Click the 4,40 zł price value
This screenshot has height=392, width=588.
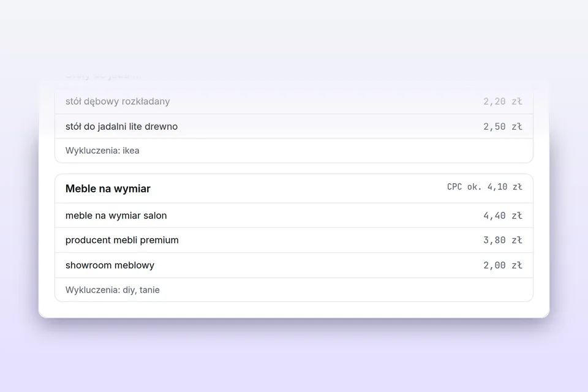pyautogui.click(x=502, y=216)
